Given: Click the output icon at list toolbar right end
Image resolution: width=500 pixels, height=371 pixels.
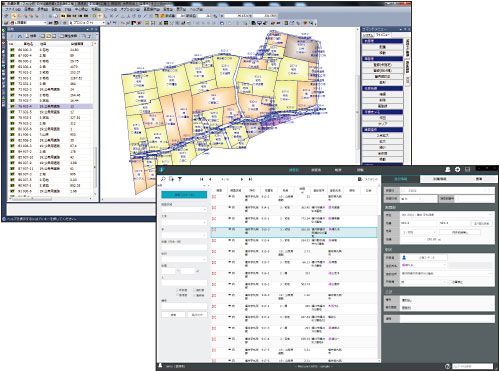Looking at the screenshot, I should (360, 179).
